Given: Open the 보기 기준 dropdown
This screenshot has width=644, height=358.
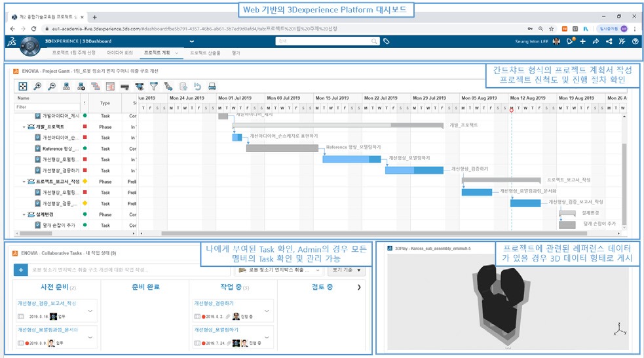Looking at the screenshot, I should tap(347, 269).
